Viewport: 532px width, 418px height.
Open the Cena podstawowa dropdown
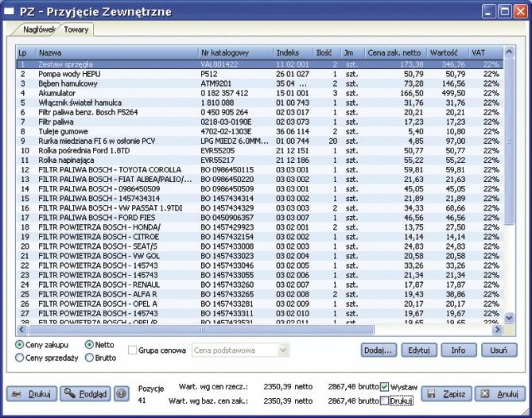click(241, 350)
